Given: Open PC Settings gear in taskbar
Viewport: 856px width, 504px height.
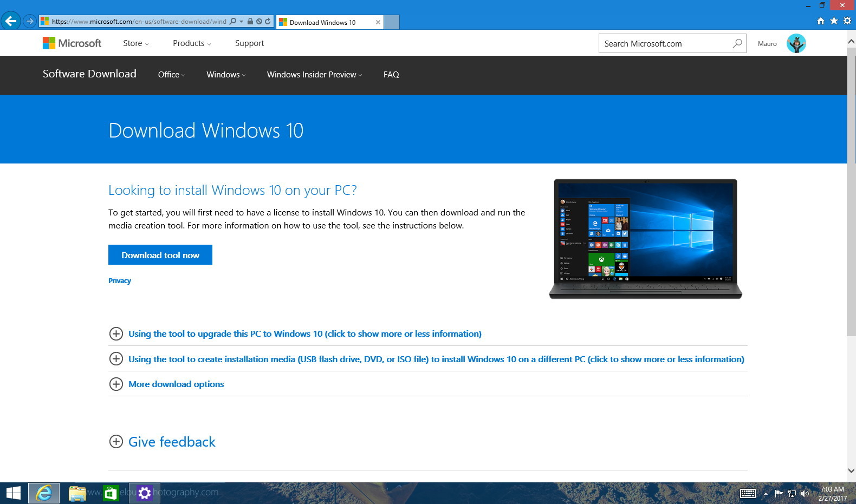Looking at the screenshot, I should (x=144, y=493).
